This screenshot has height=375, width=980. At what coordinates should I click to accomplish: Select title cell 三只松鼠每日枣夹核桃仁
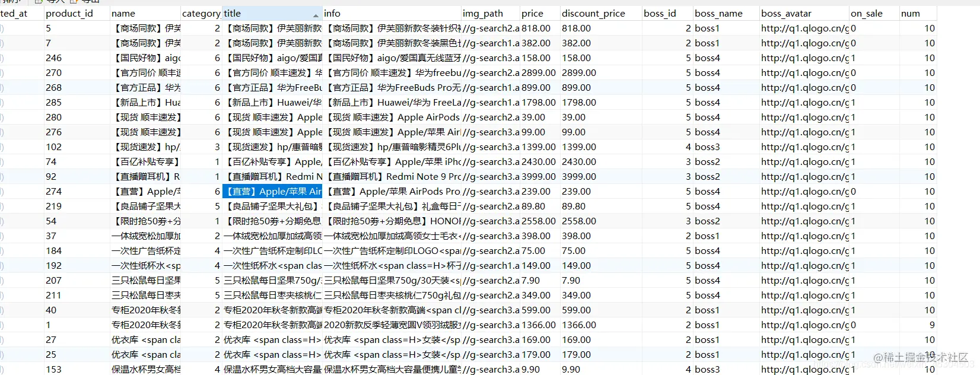[x=272, y=295]
